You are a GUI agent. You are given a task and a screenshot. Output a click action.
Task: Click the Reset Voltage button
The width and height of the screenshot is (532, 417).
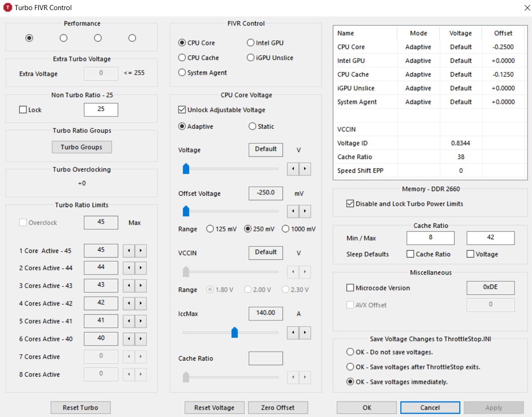click(214, 407)
